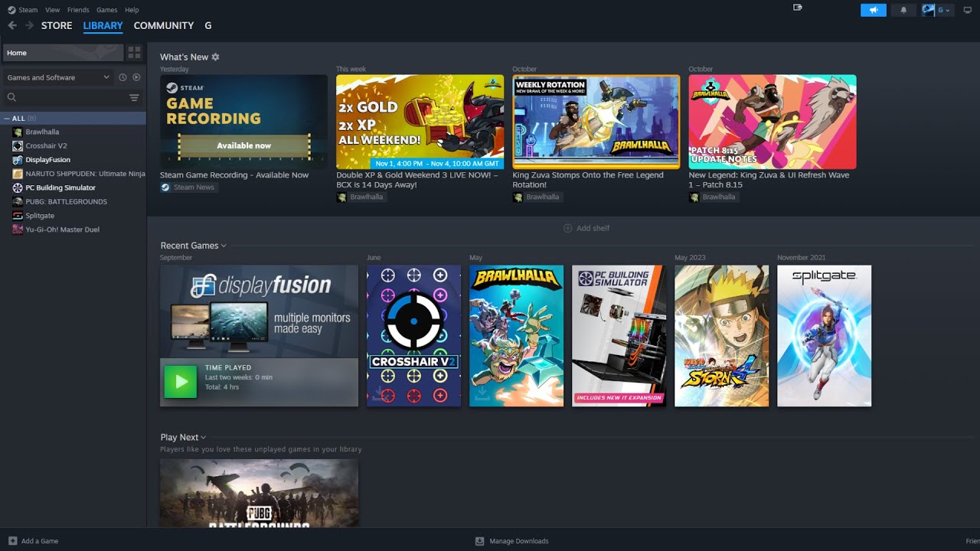Click the sort by recent activity clock icon
This screenshot has width=980, height=551.
click(122, 77)
